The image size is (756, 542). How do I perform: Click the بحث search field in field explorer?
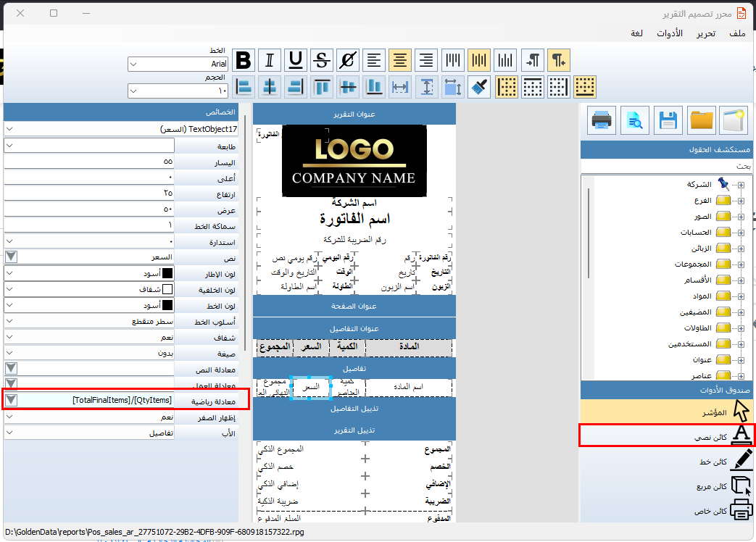tap(666, 166)
